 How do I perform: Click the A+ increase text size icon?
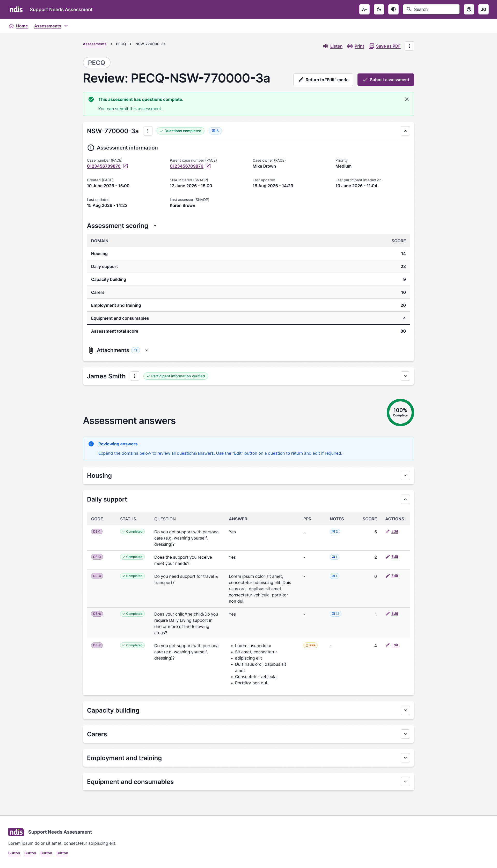click(x=364, y=9)
